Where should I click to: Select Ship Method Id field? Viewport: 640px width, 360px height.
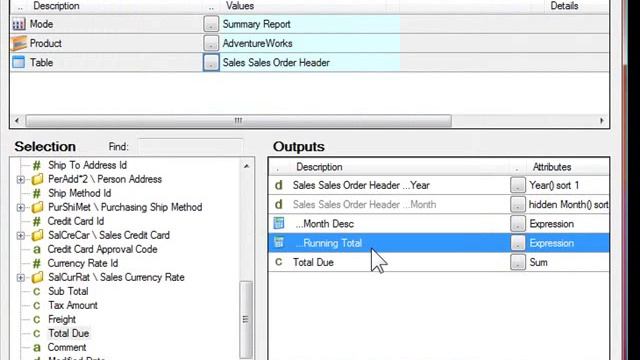[x=80, y=193]
